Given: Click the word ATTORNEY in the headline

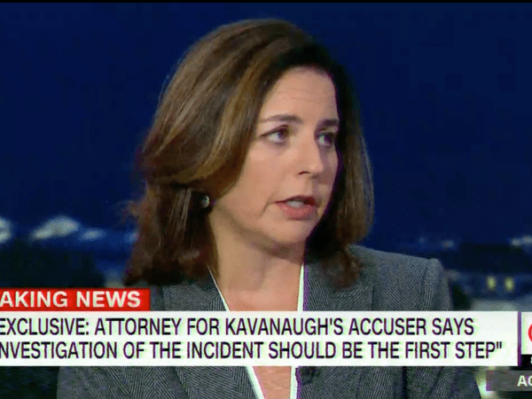Looking at the screenshot, I should [x=137, y=327].
